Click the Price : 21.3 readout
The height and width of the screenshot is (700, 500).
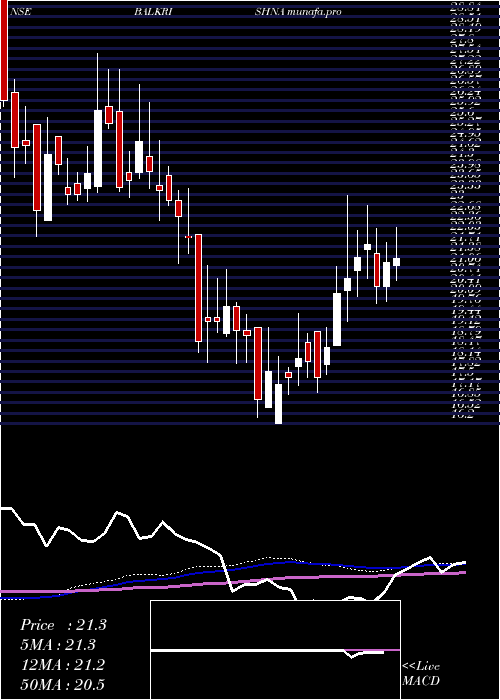pos(63,625)
